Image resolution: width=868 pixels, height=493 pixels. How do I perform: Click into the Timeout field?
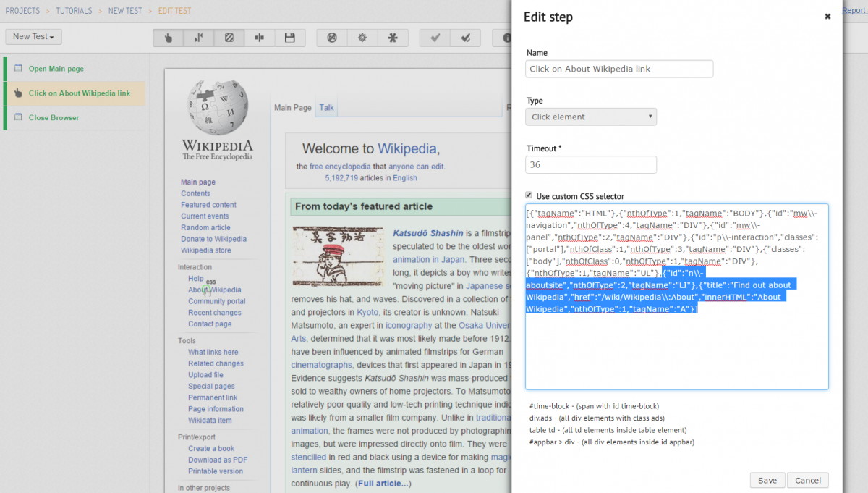(591, 164)
